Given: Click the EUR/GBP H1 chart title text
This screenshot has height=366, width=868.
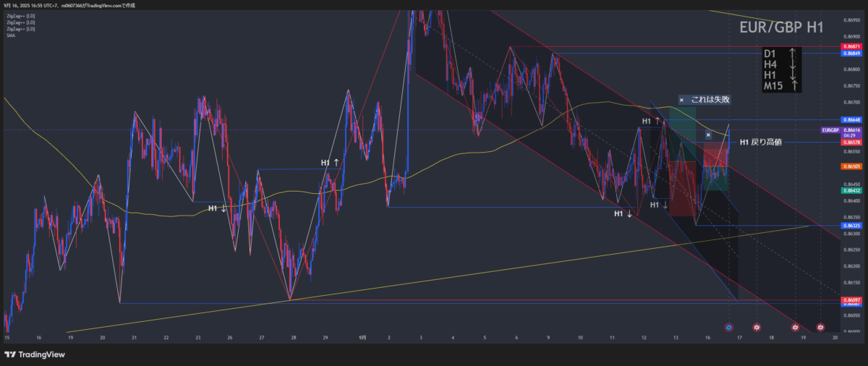Looking at the screenshot, I should point(781,28).
